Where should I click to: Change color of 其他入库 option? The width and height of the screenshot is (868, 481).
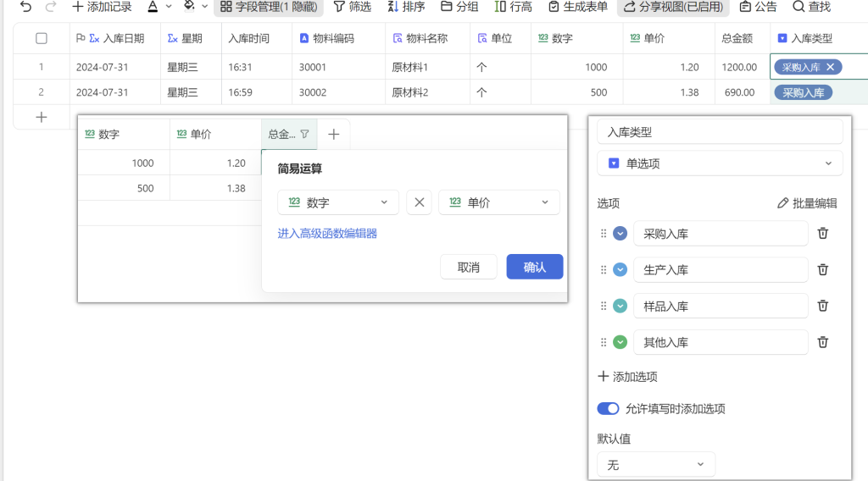pos(620,342)
